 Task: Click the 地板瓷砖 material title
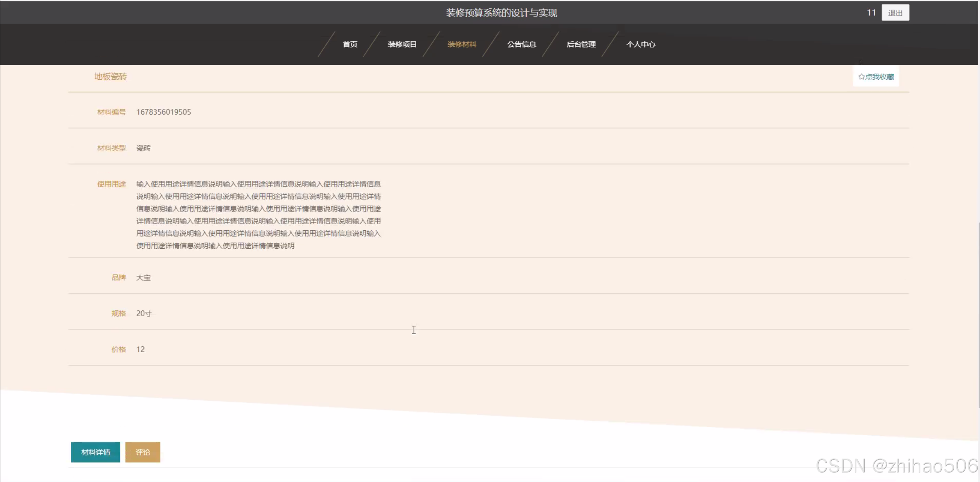coord(110,77)
